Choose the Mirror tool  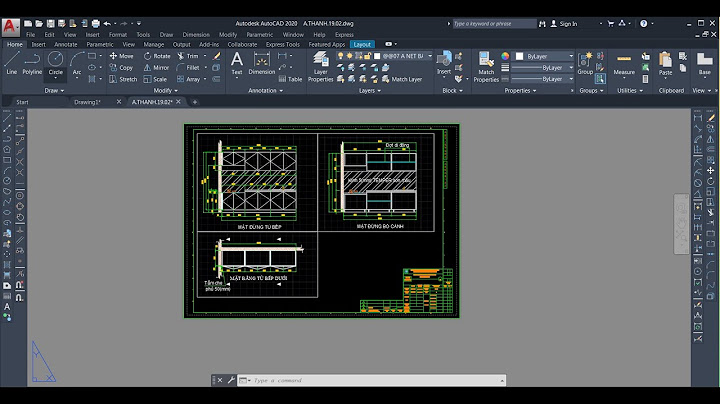(157, 67)
